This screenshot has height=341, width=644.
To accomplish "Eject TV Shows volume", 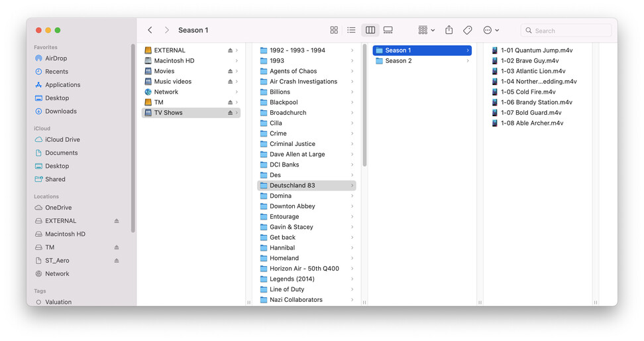I will [230, 113].
